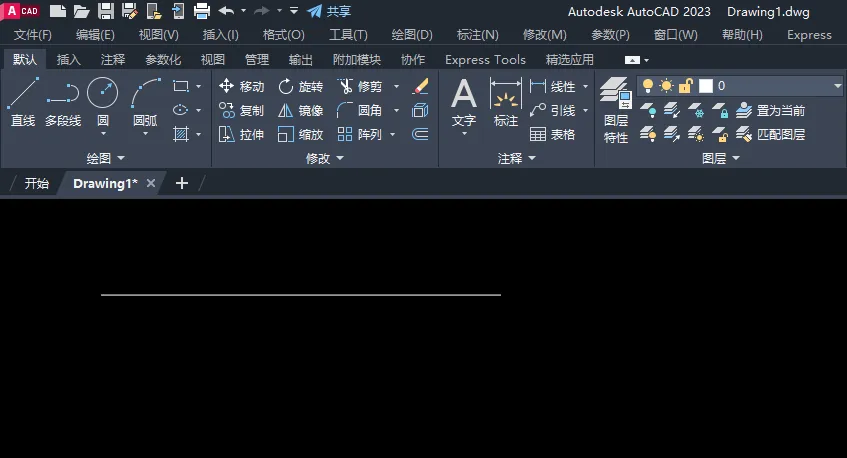Expand the Annotation (注释) panel
Image resolution: width=847 pixels, height=458 pixels.
(516, 158)
